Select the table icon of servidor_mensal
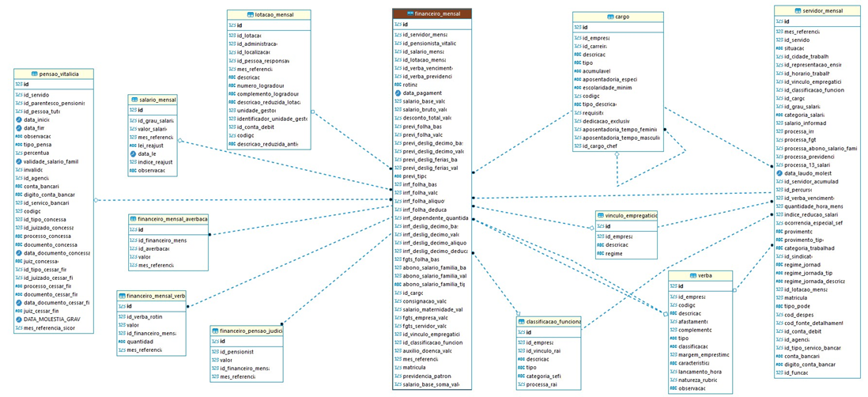This screenshot has height=397, width=868. [x=797, y=10]
